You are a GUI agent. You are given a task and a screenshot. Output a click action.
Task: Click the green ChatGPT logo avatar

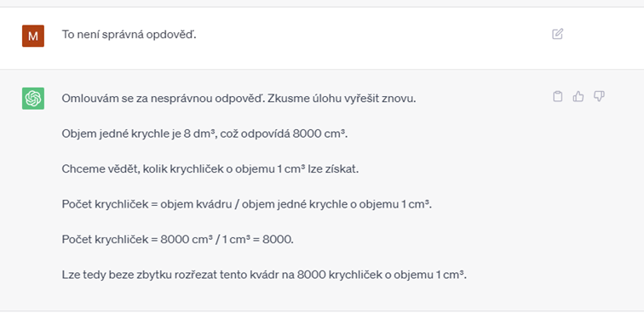(33, 99)
